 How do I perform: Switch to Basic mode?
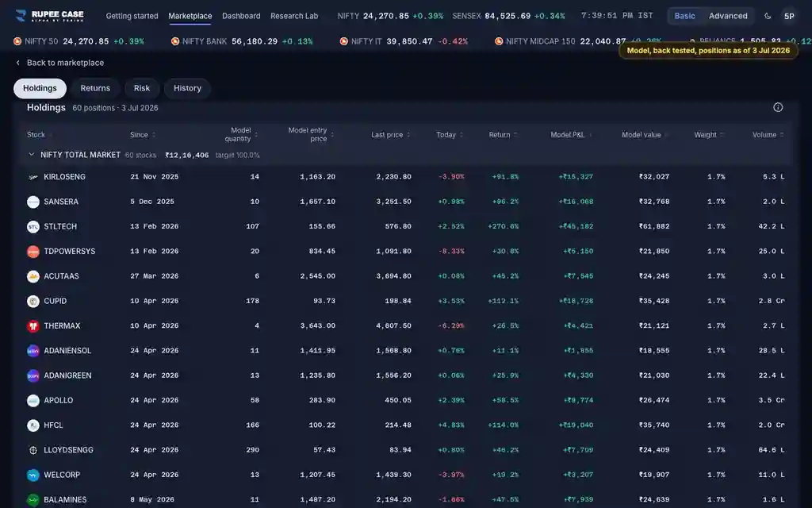[684, 16]
